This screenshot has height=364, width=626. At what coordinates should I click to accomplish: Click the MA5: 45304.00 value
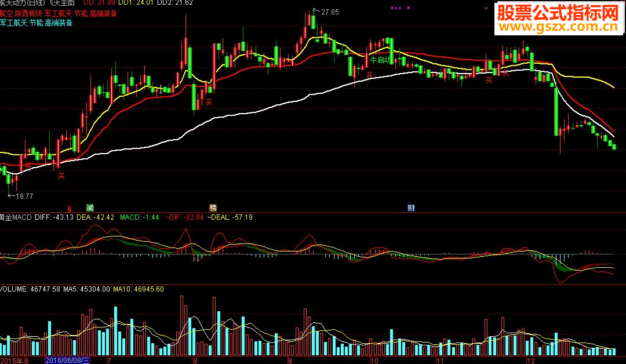(86, 289)
